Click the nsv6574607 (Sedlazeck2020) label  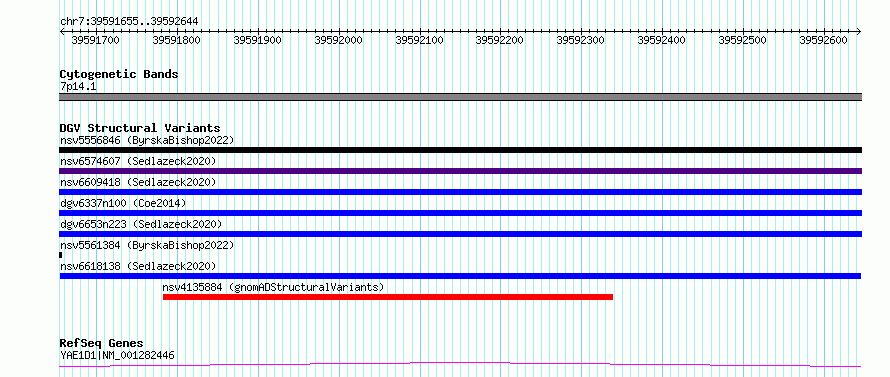click(138, 161)
